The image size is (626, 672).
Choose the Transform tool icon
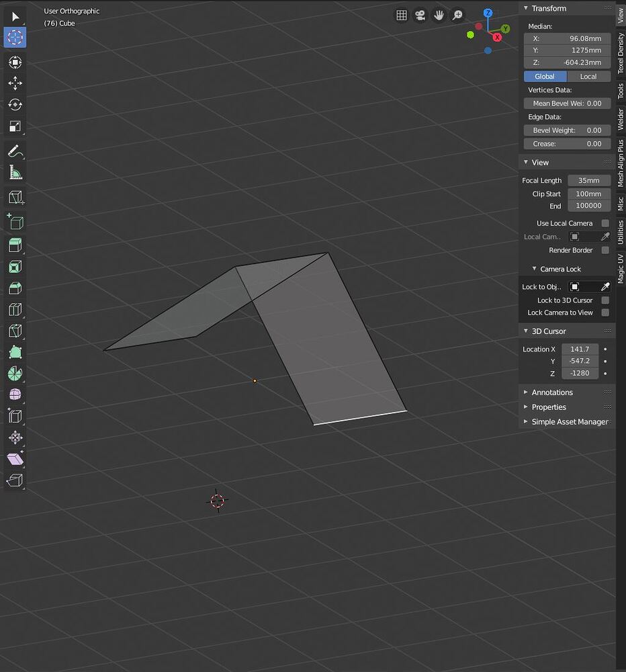point(15,62)
